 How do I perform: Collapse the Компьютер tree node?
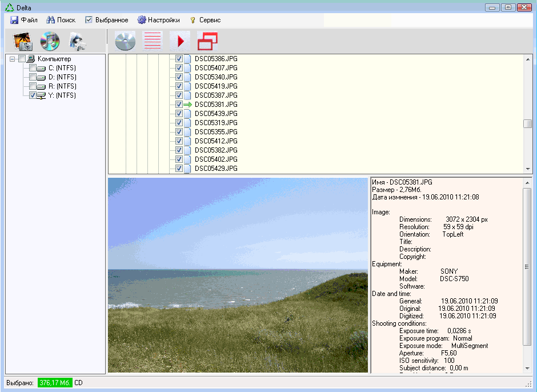pyautogui.click(x=13, y=59)
